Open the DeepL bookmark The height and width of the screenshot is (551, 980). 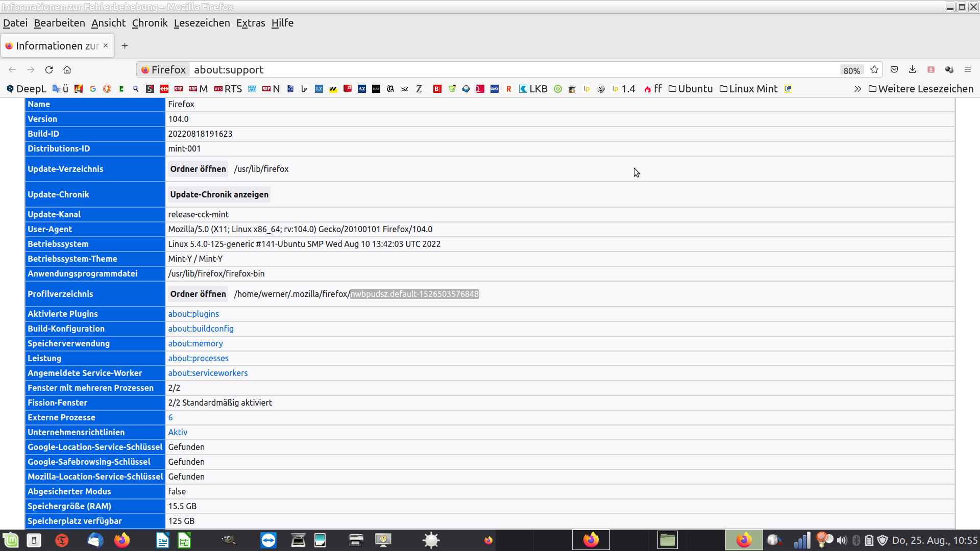pyautogui.click(x=27, y=89)
